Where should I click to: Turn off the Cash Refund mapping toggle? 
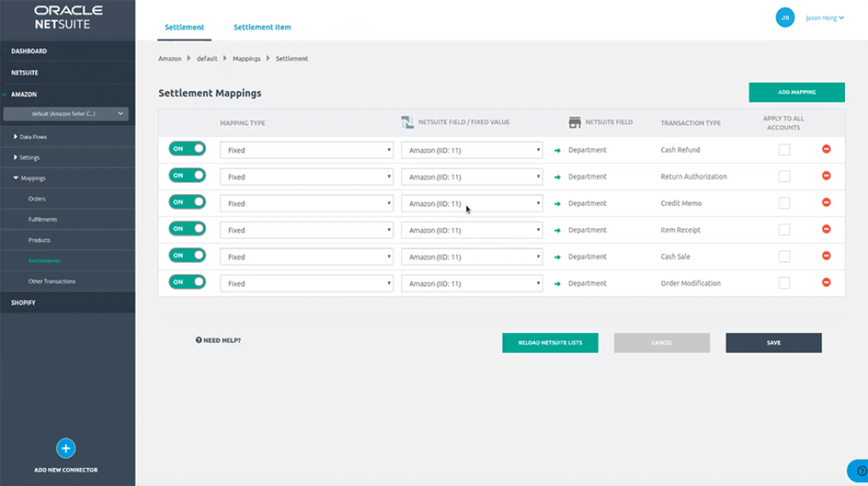coord(187,149)
